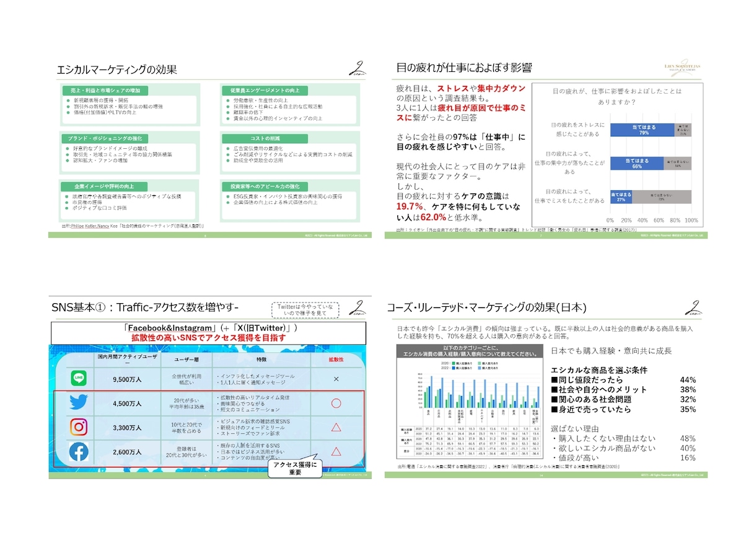Click the dashed Twitter note callout
This screenshot has height=535, width=756.
point(305,310)
